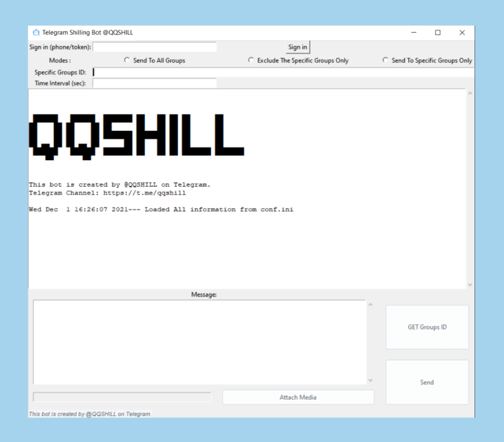504x442 pixels.
Task: Click the QQSHILL ASCII banner in log
Action: (137, 137)
